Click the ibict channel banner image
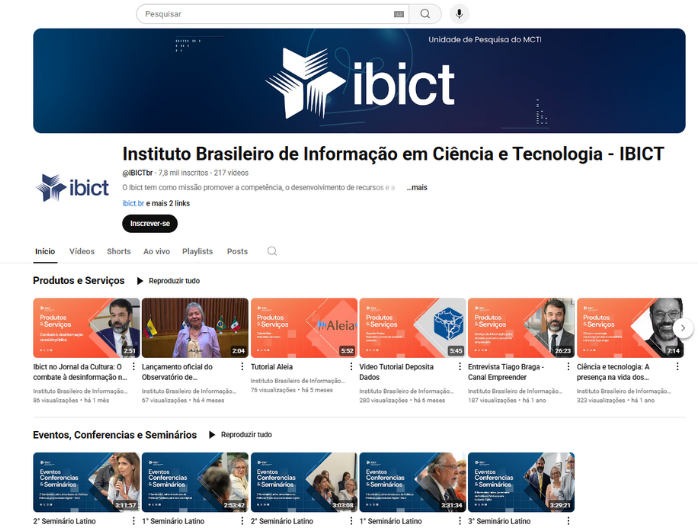 [x=359, y=81]
